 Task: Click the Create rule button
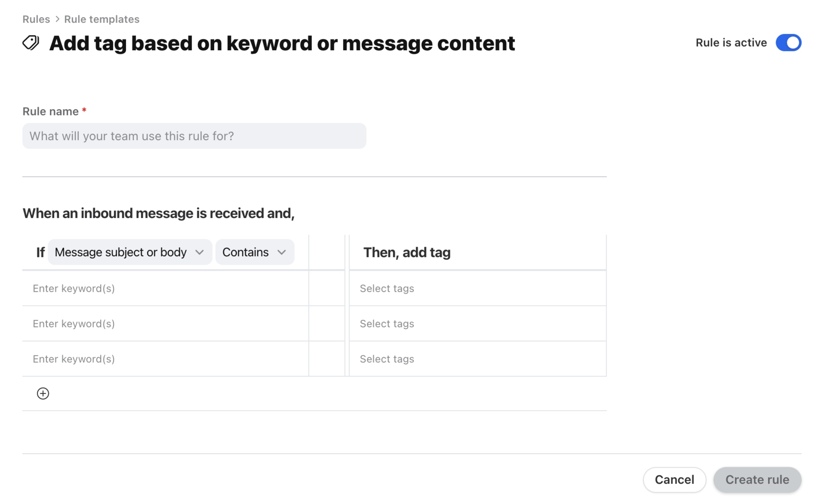tap(757, 480)
